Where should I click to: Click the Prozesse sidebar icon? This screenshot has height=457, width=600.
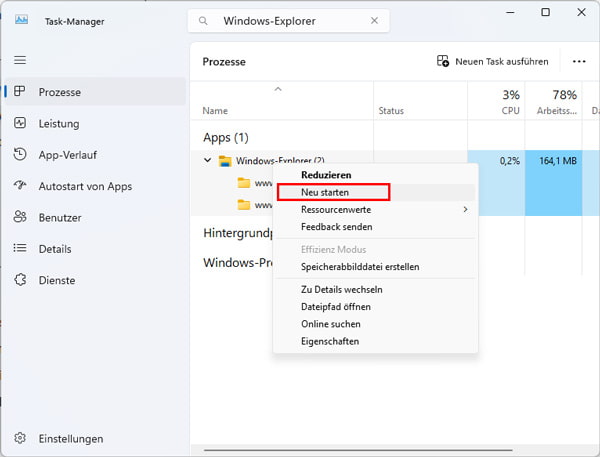click(20, 91)
